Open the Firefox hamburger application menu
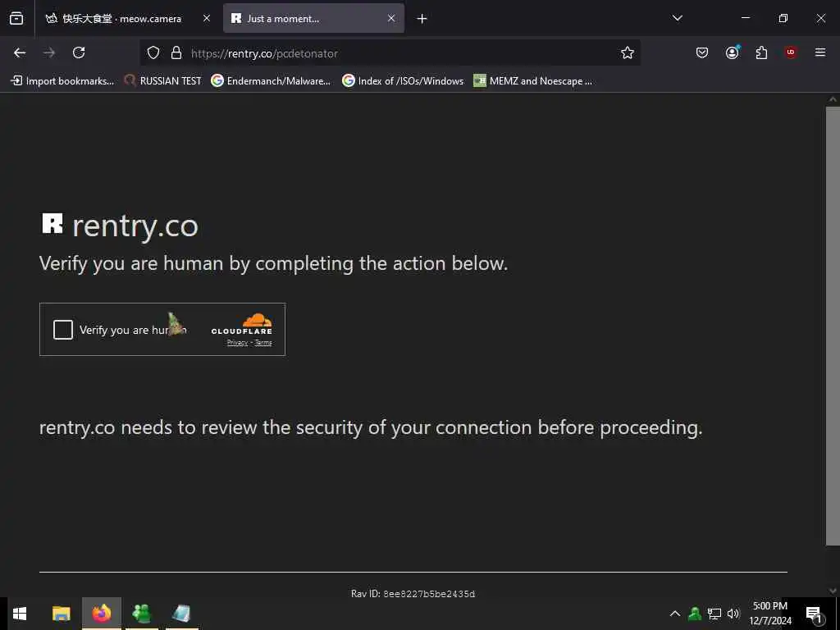840x630 pixels. (x=820, y=52)
